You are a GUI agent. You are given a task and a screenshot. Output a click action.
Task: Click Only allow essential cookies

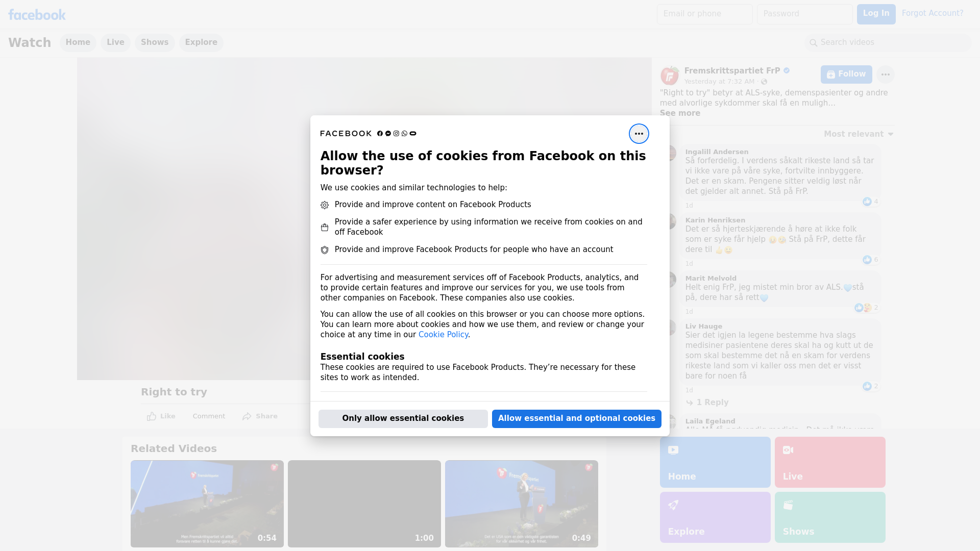(x=403, y=419)
